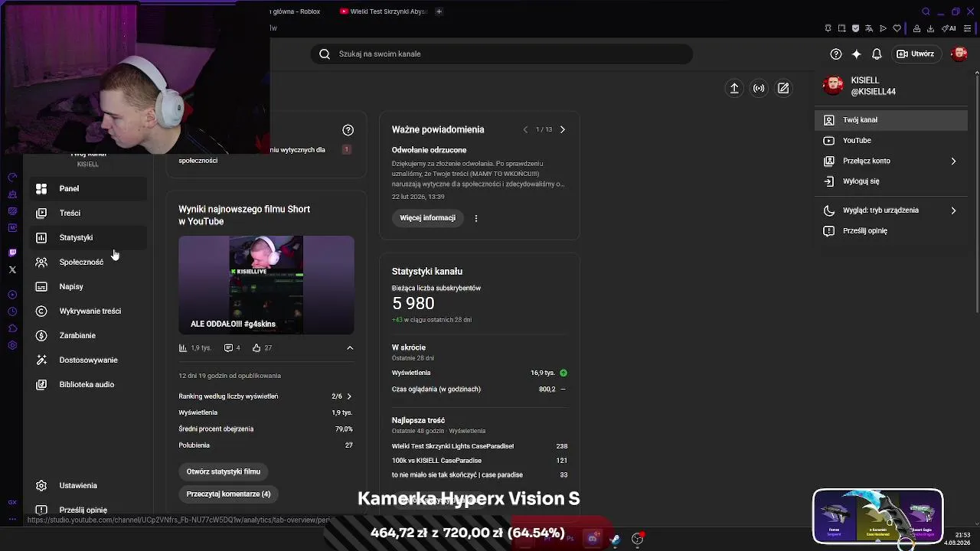Click the Steam taskbar icon
The width and height of the screenshot is (980, 551).
pyautogui.click(x=615, y=539)
